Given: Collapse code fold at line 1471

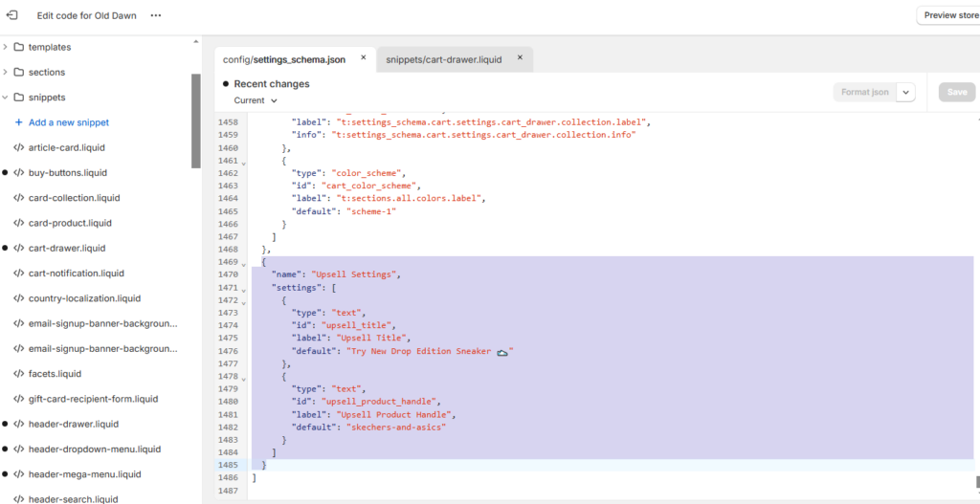Looking at the screenshot, I should (243, 290).
